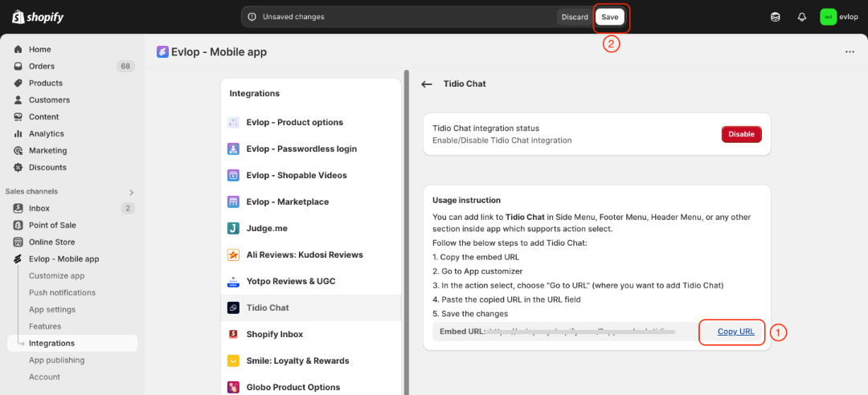Image resolution: width=868 pixels, height=395 pixels.
Task: Select Push notifications submenu item
Action: tap(63, 293)
